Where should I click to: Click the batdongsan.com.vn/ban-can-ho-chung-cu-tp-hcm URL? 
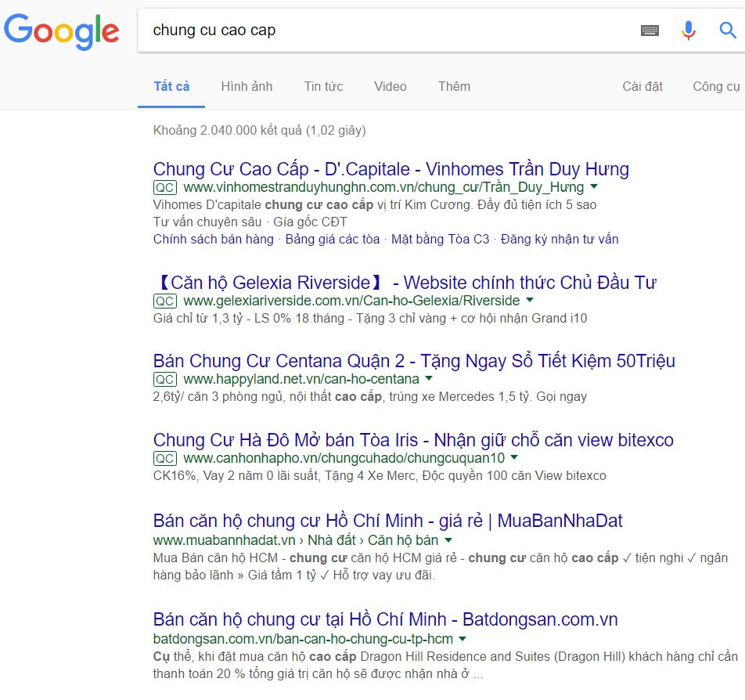pos(303,639)
